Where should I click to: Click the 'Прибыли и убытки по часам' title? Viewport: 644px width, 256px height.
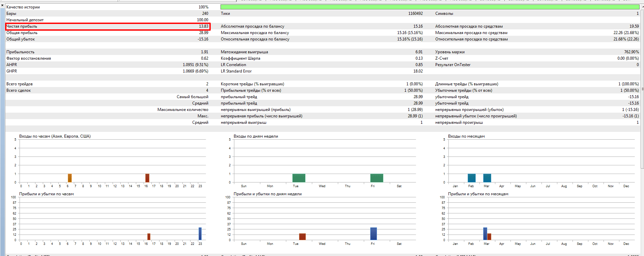(47, 194)
